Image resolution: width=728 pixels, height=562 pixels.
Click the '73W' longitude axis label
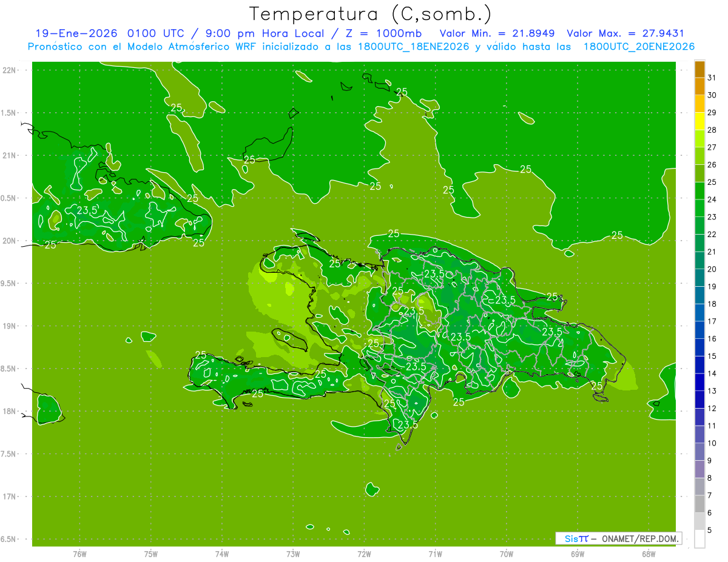[x=293, y=554]
